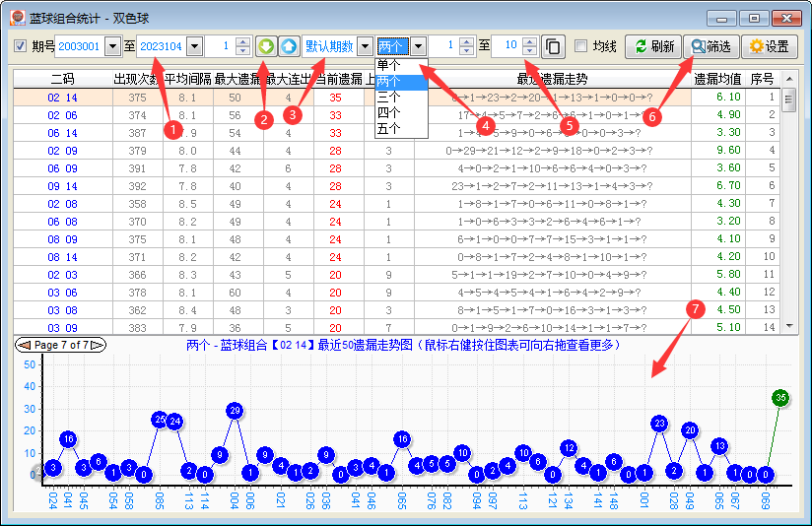Click the copy icon button
This screenshot has height=526, width=812.
pos(554,46)
